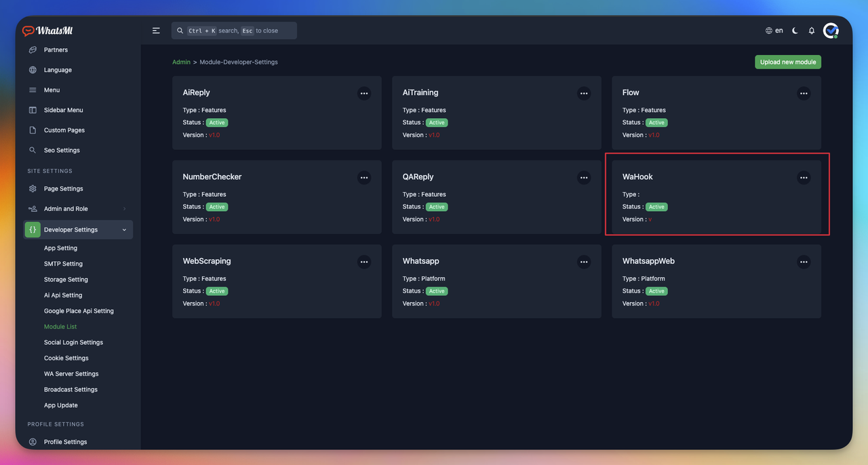
Task: Open Profile Settings sidebar label
Action: pyautogui.click(x=66, y=442)
